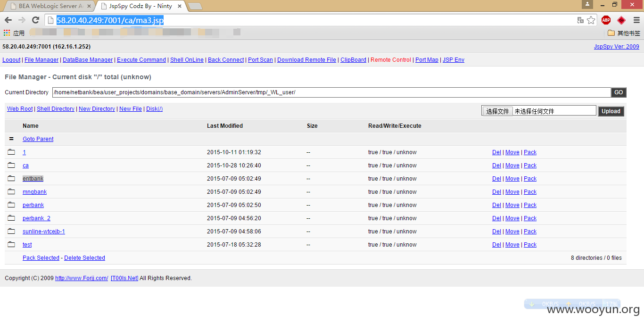Open a new browser tab

coord(195,6)
